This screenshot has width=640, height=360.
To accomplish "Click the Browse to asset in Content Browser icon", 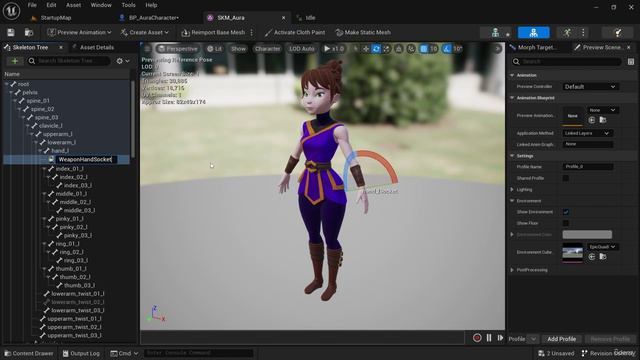I will click(x=29, y=32).
